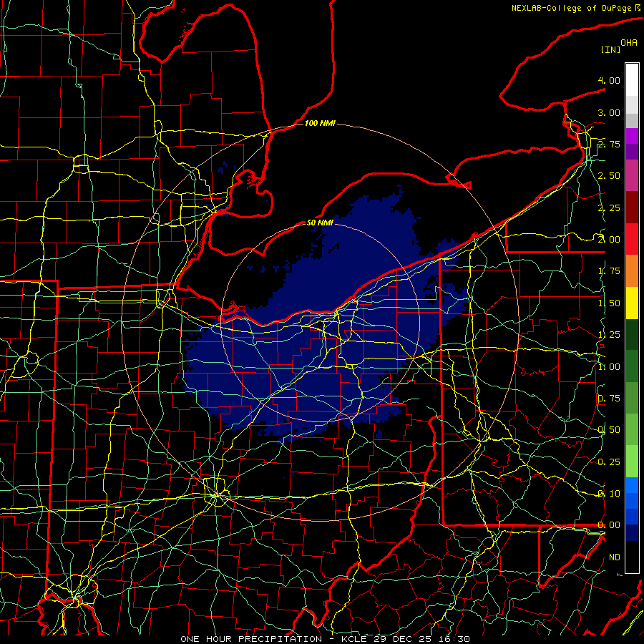The width and height of the screenshot is (644, 644).
Task: Select the bright red legend swatch
Action: pyautogui.click(x=632, y=239)
